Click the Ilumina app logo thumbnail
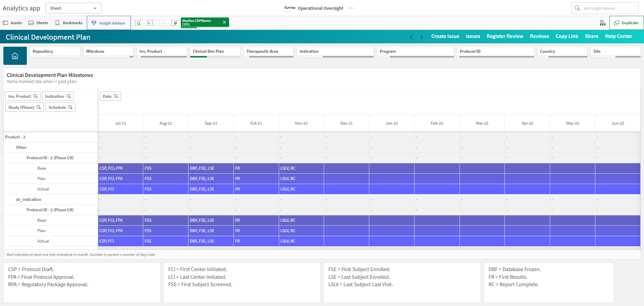644x306 pixels. point(290,8)
